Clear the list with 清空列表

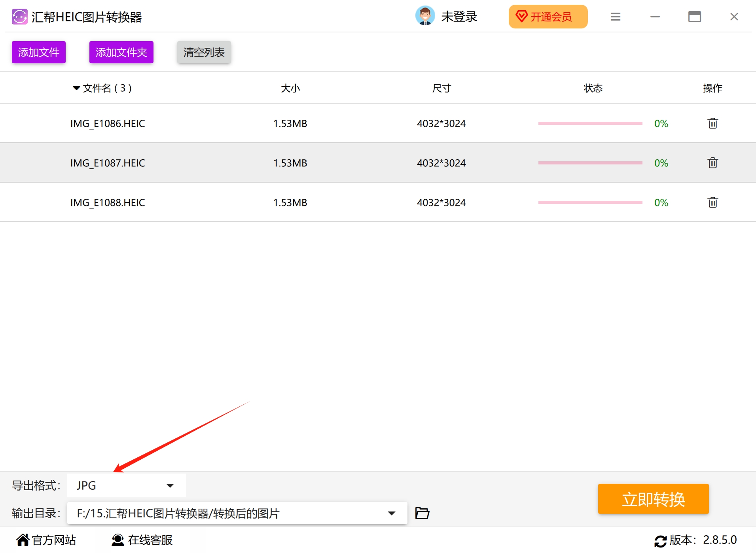click(204, 52)
